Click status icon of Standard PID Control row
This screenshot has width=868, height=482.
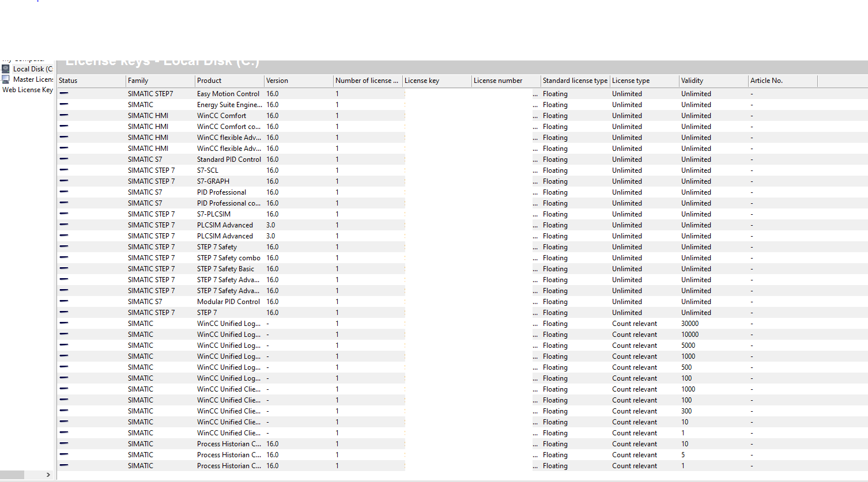(63, 159)
